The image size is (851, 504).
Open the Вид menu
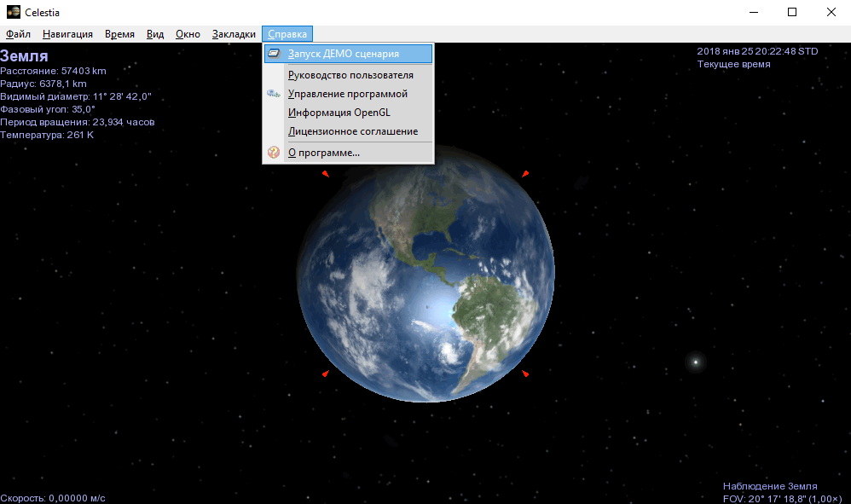[x=155, y=34]
